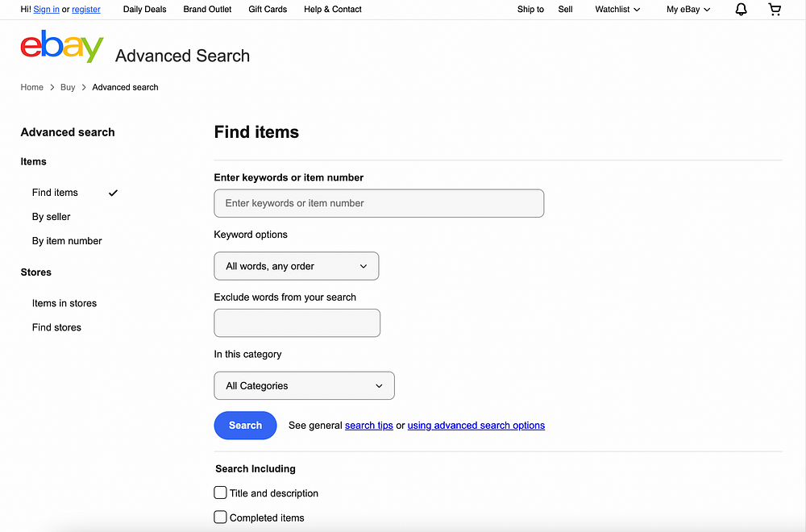
Task: Select Find stores in sidebar
Action: tap(56, 327)
